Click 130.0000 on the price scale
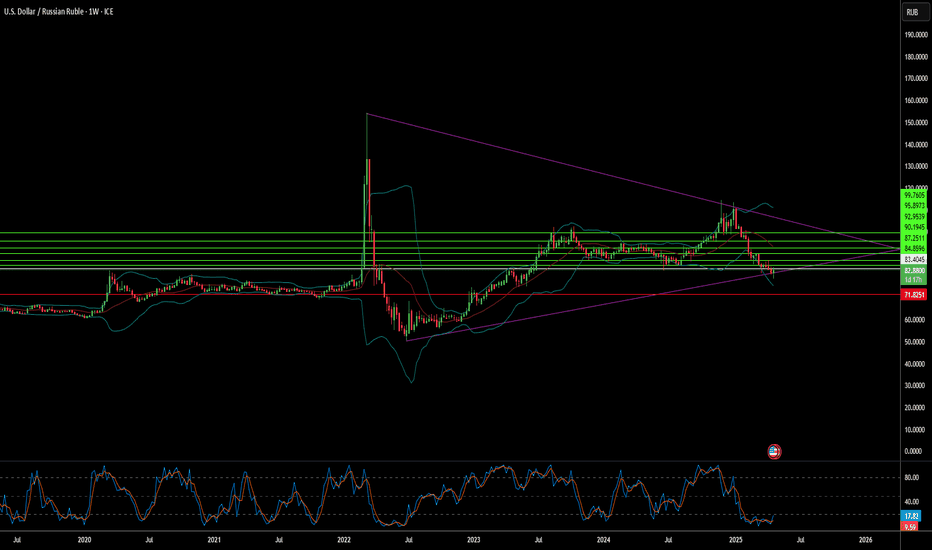 915,166
